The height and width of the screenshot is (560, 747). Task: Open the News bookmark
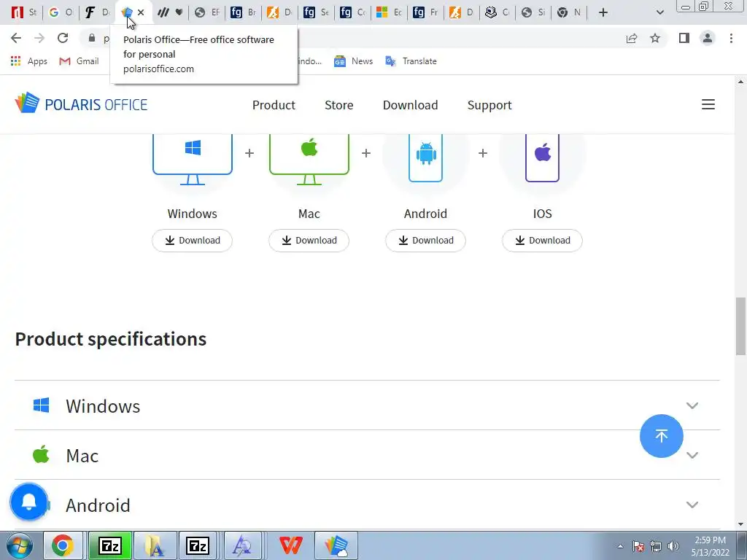tap(353, 61)
